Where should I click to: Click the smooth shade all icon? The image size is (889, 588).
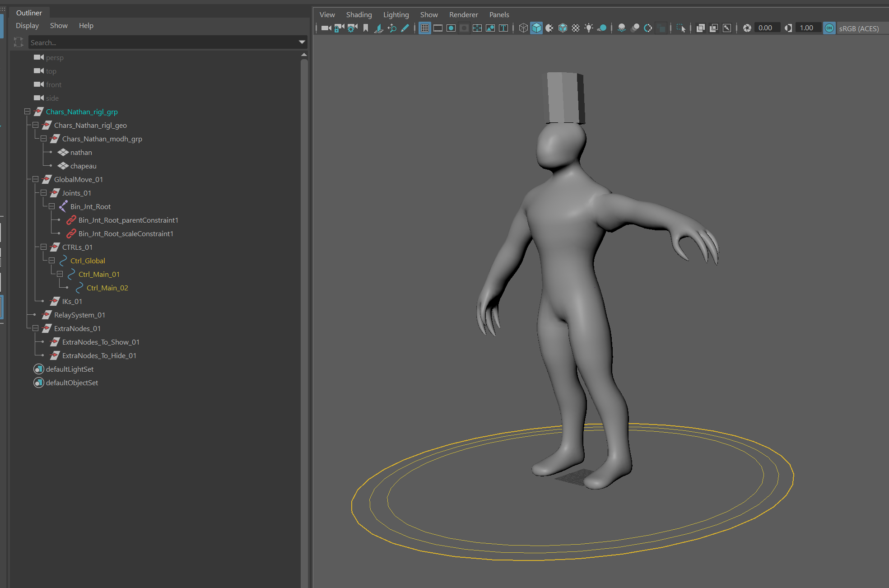click(536, 28)
